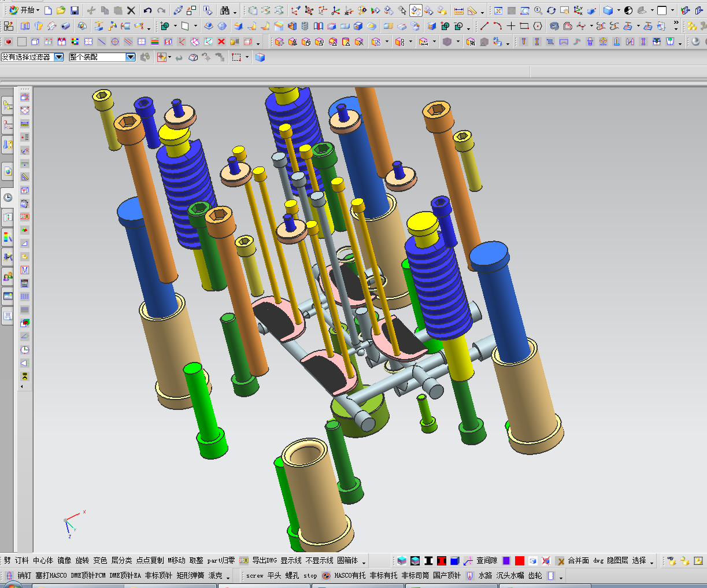Click the black X delete icon
This screenshot has height=588, width=707.
tap(131, 10)
